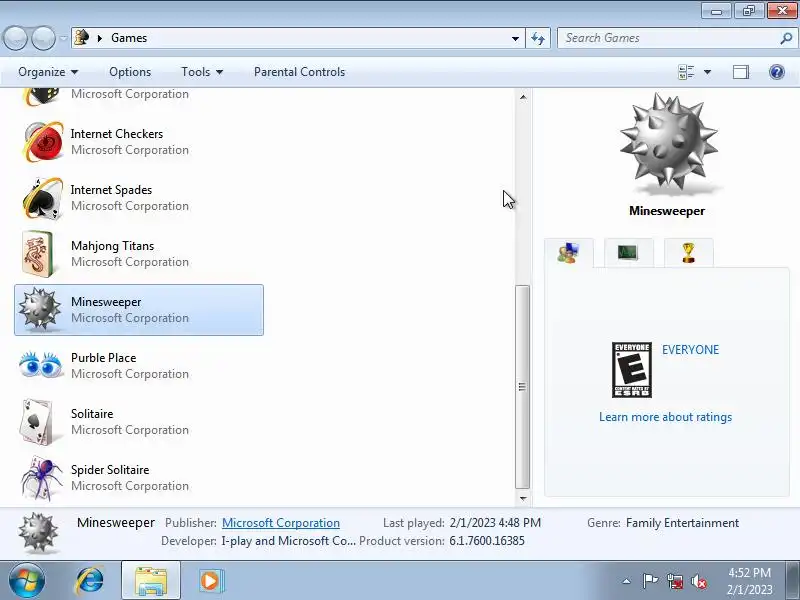The width and height of the screenshot is (800, 600).
Task: Click the Minesweeper icon in details pane
Action: pos(38,532)
